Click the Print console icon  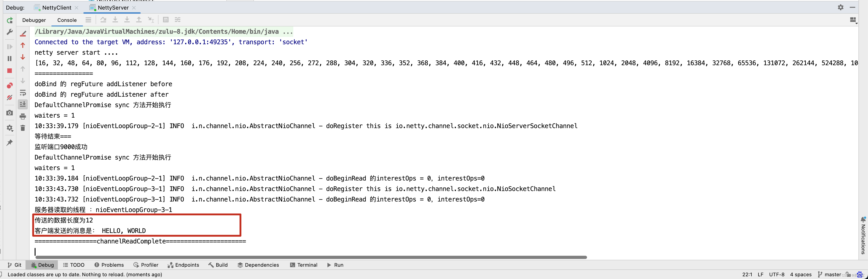coord(23,116)
